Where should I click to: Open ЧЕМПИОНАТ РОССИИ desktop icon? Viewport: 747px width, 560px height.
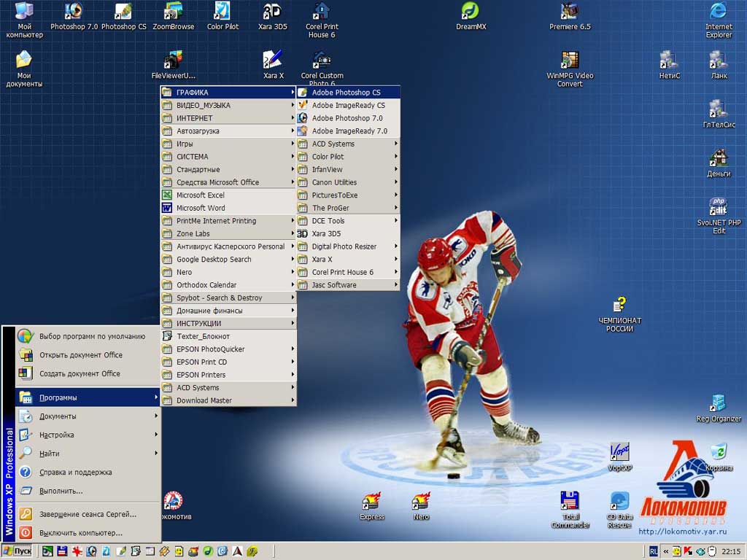[619, 314]
